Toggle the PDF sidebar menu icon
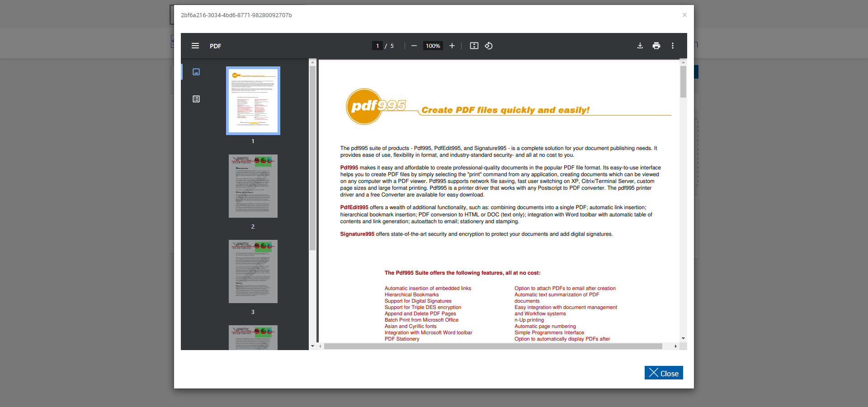The width and height of the screenshot is (868, 407). 195,46
